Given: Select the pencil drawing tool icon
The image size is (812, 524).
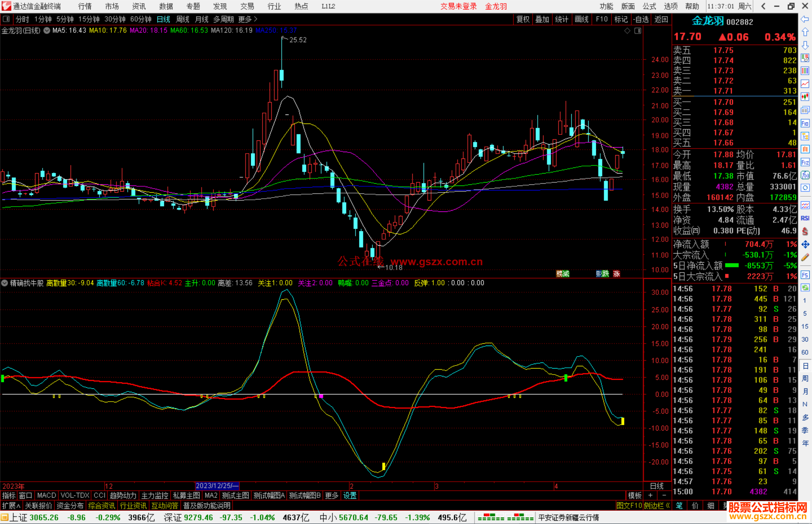Looking at the screenshot, I should 805,257.
